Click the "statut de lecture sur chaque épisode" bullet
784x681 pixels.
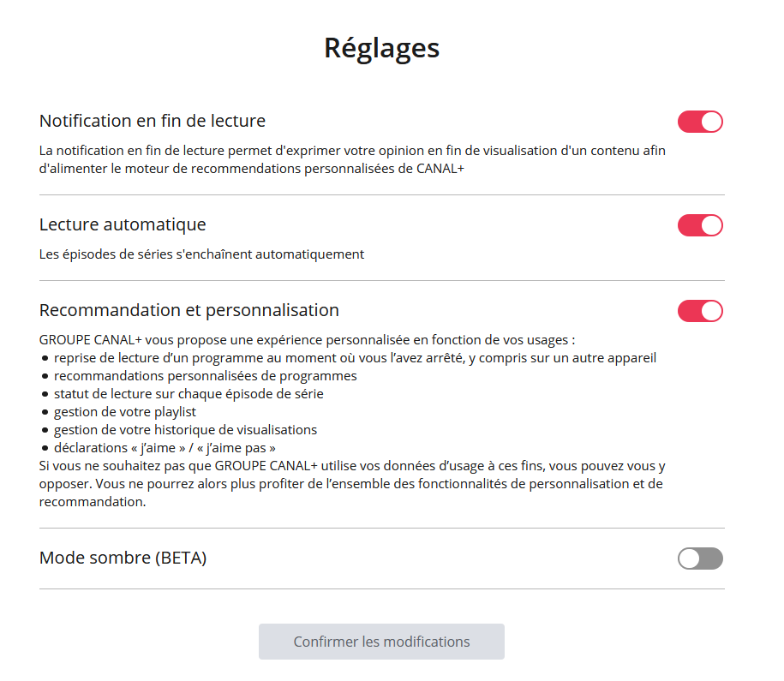coord(189,394)
